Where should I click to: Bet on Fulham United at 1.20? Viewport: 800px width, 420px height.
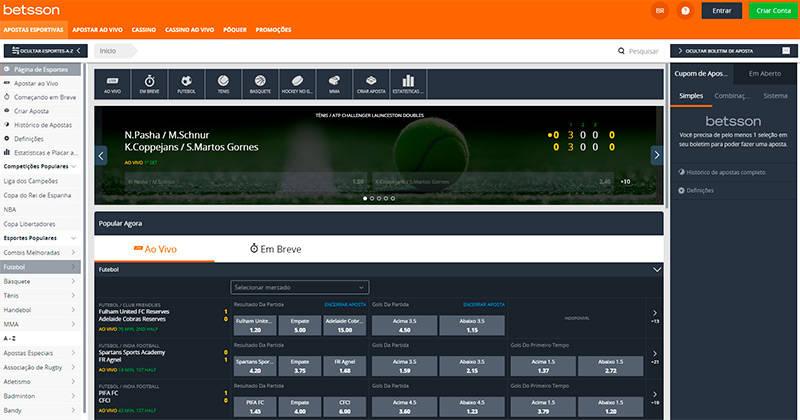pyautogui.click(x=255, y=326)
